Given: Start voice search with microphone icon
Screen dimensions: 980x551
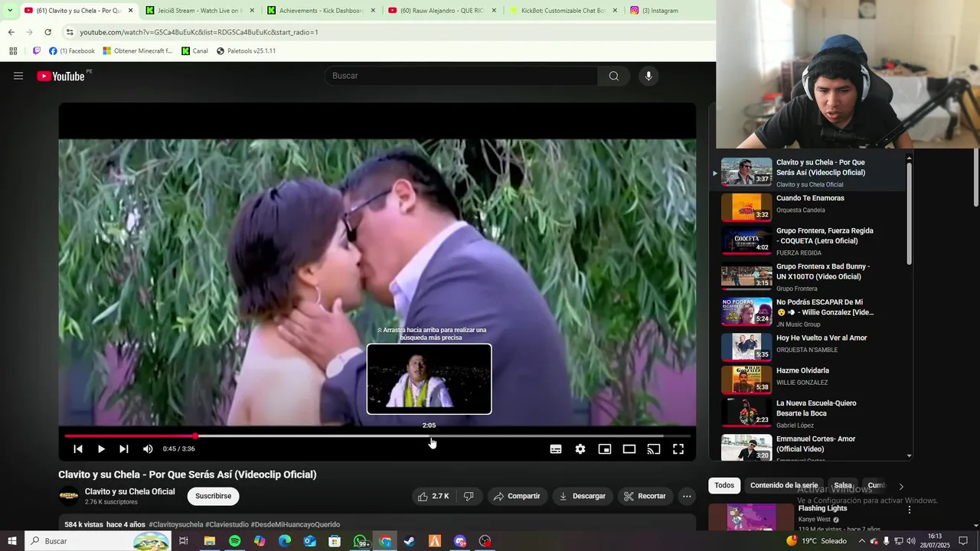Looking at the screenshot, I should (x=648, y=76).
